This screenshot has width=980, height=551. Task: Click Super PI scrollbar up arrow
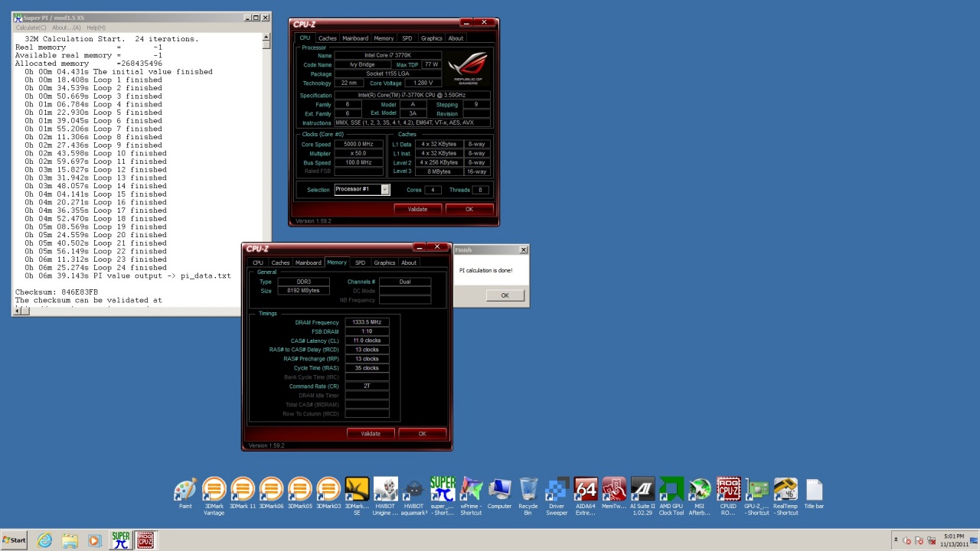pos(266,37)
